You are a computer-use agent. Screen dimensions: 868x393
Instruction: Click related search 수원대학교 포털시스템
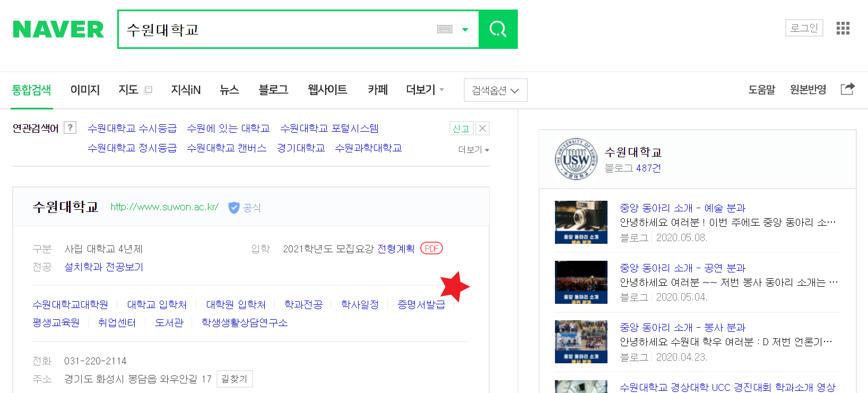tap(329, 128)
